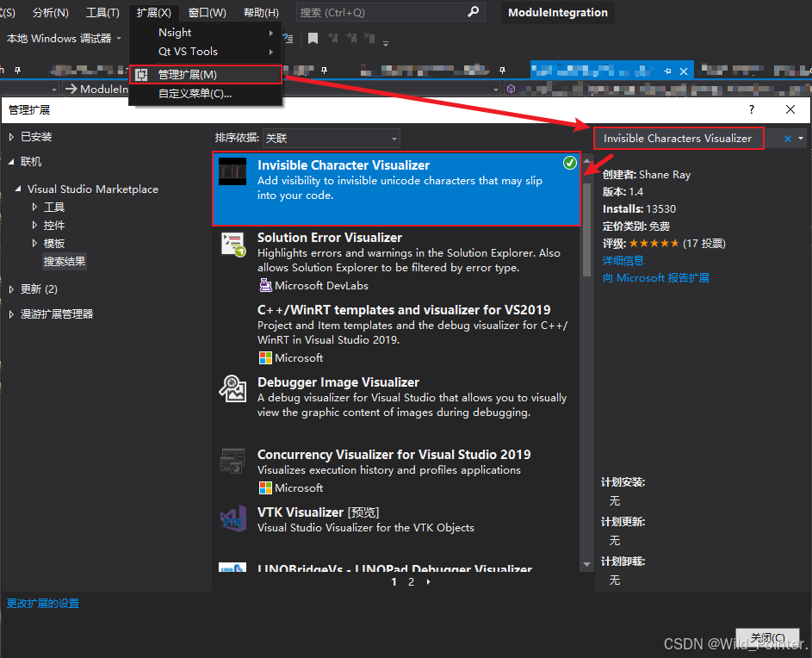812x658 pixels.
Task: Open the Nsight submenu
Action: [205, 32]
